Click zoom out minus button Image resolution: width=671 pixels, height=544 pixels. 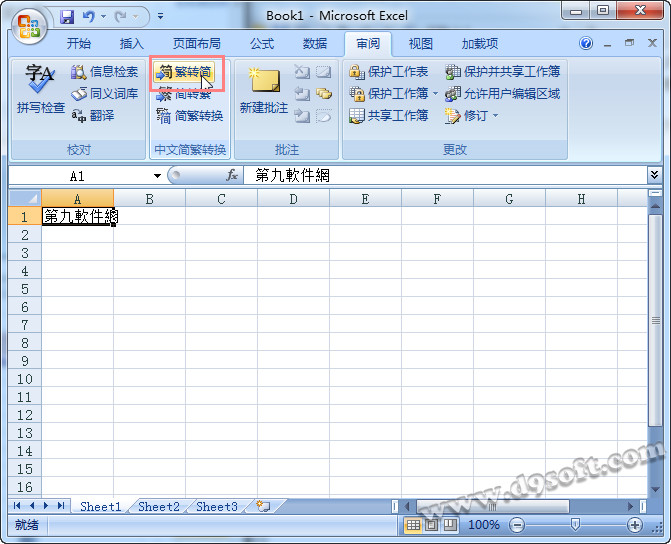(x=517, y=525)
